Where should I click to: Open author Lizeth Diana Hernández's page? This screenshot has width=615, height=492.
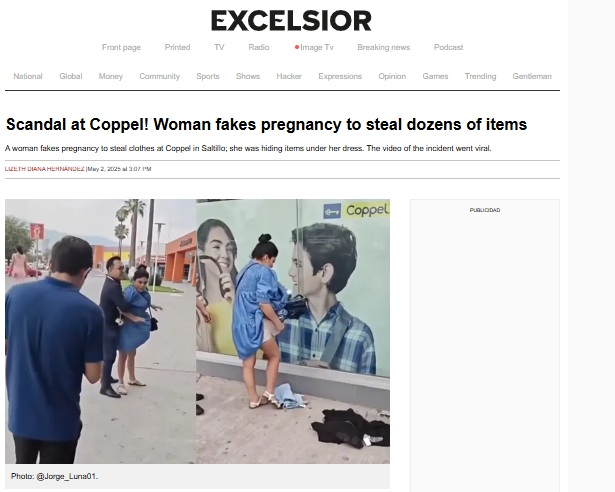pos(44,169)
